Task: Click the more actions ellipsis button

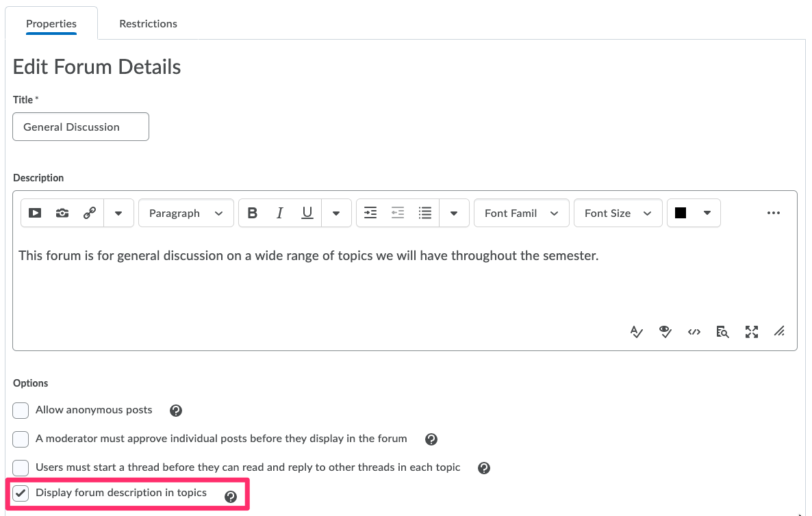Action: [x=774, y=213]
